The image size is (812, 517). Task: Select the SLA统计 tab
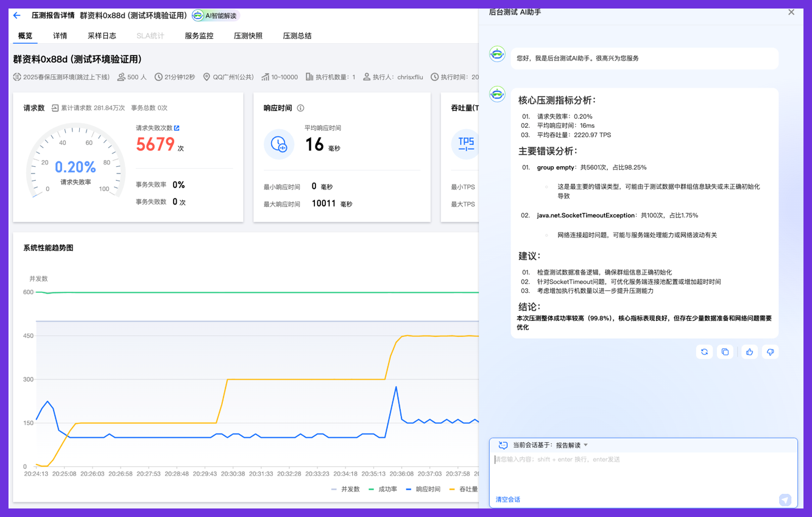coord(150,36)
